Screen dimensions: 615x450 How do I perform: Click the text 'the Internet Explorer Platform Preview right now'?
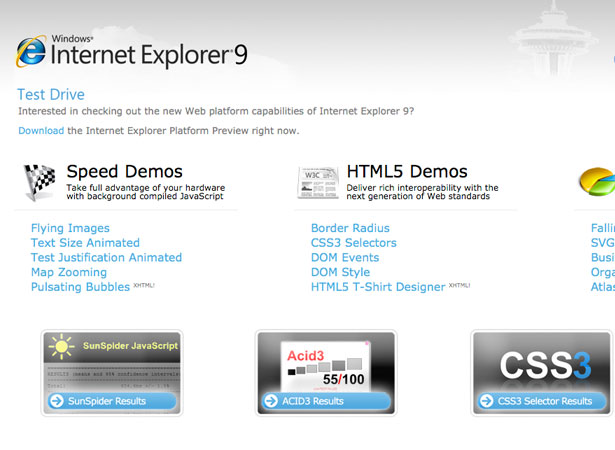coord(183,131)
